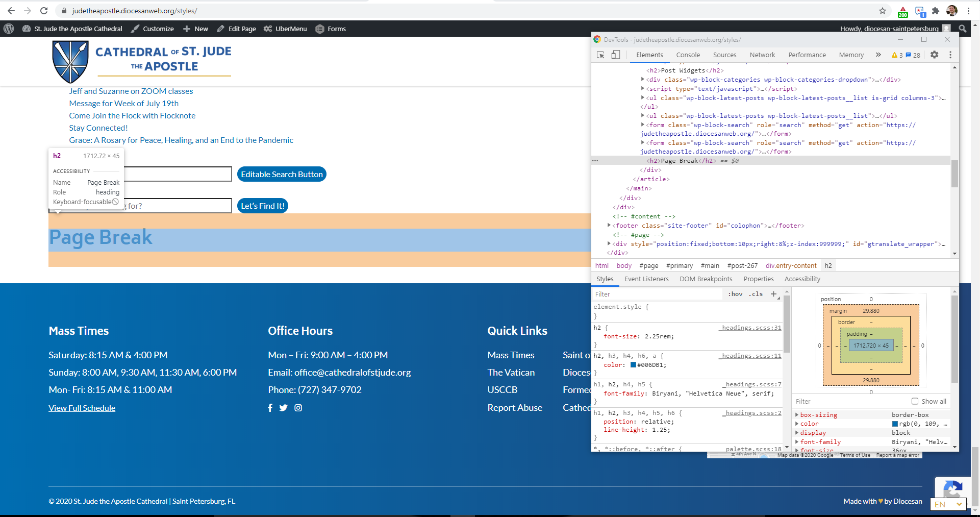
Task: Click the #006DB1 color swatch in Styles
Action: pos(633,365)
